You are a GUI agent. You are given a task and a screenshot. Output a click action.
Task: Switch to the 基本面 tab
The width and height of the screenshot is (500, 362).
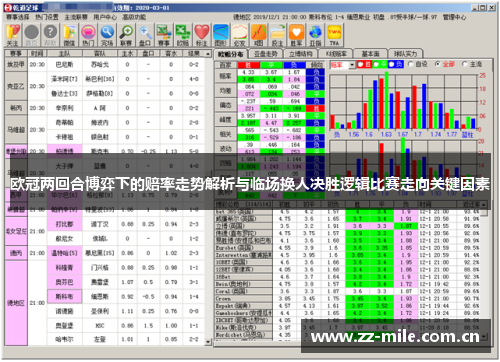[x=371, y=54]
